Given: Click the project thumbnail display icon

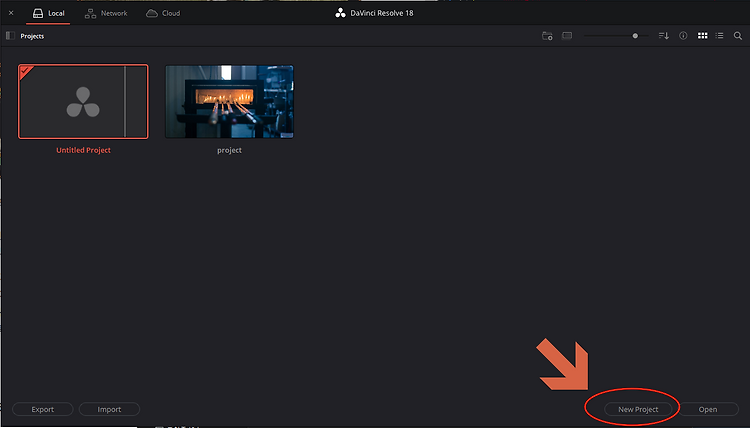Looking at the screenshot, I should (x=567, y=36).
